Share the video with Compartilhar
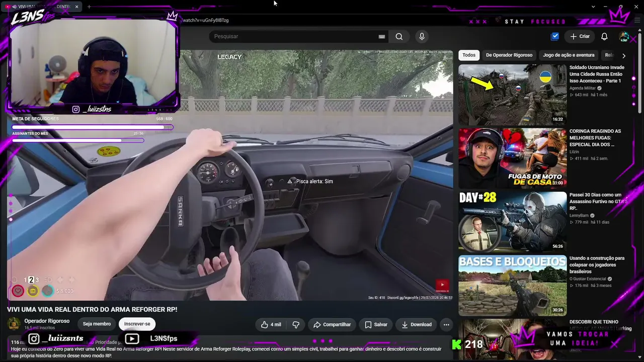Screen dimensions: 644x362 [332, 325]
